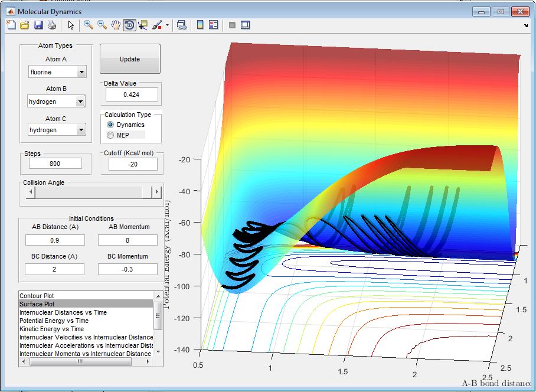Select the Zoom In tool
This screenshot has width=536, height=392.
point(89,25)
